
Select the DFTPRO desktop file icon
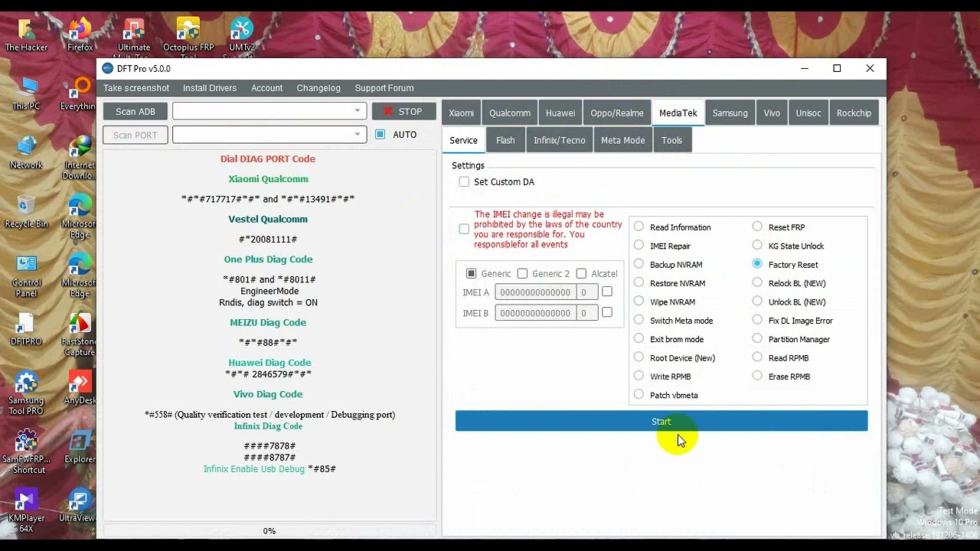tap(26, 329)
